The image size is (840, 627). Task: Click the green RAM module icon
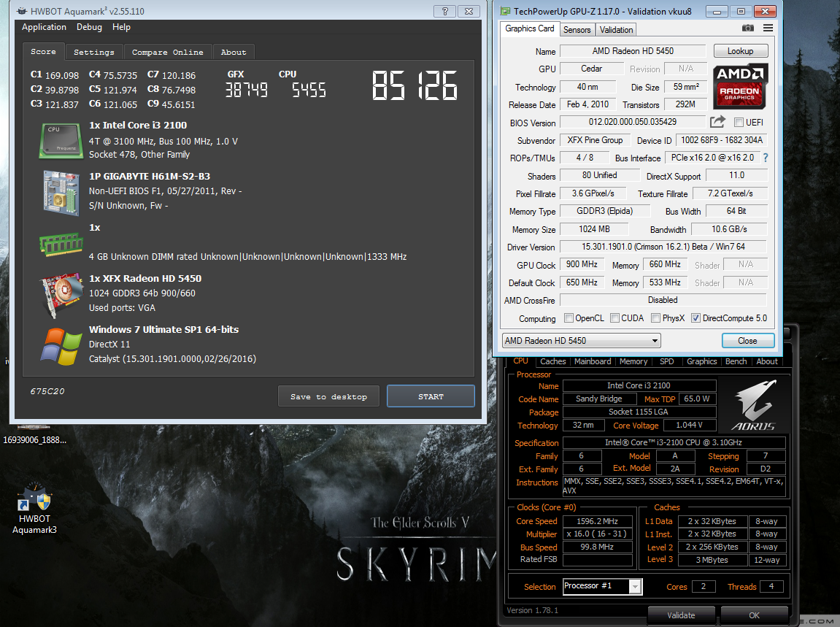pos(61,244)
